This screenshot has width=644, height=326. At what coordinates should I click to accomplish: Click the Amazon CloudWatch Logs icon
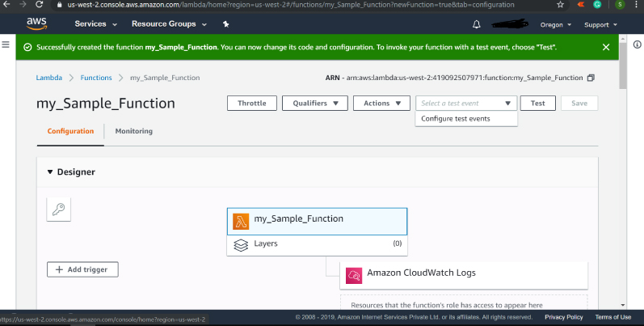[x=354, y=275]
